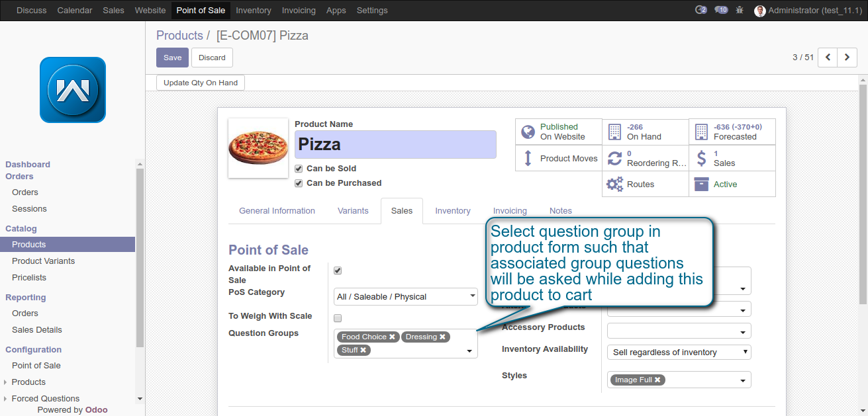The height and width of the screenshot is (416, 868).
Task: Click the Reordering Rules refresh icon
Action: (614, 158)
